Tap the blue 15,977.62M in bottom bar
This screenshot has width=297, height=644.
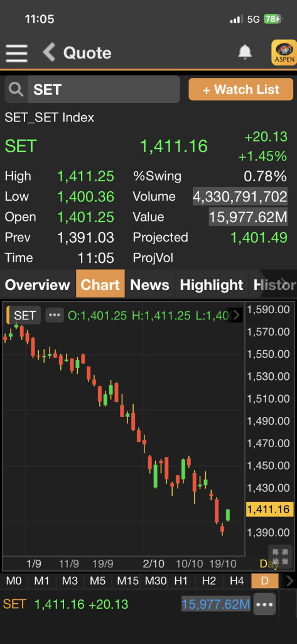[x=216, y=604]
